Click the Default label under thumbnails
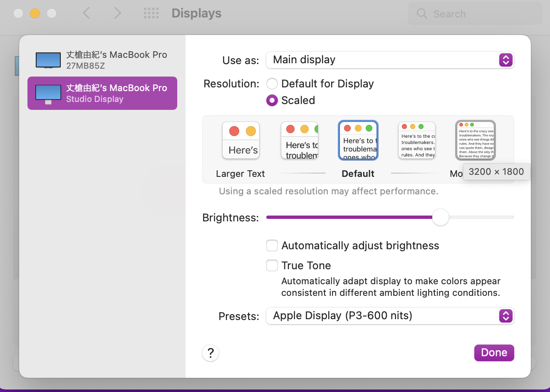550x392 pixels. click(x=358, y=174)
